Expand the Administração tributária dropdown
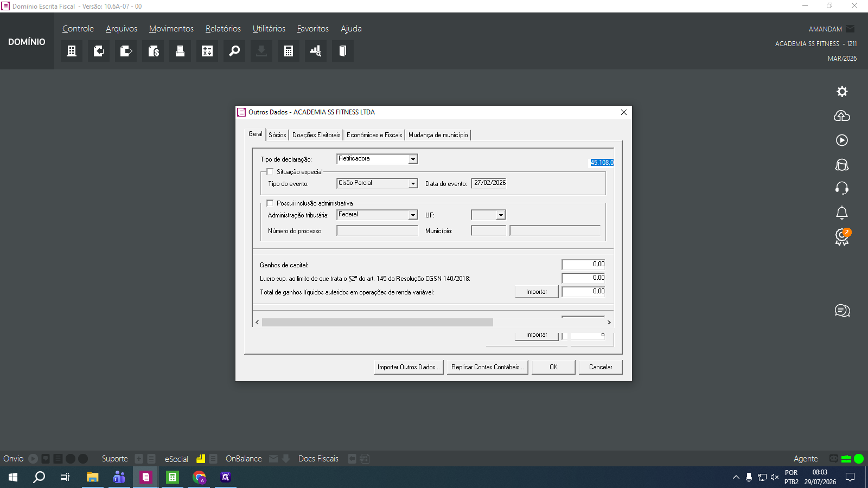 413,215
